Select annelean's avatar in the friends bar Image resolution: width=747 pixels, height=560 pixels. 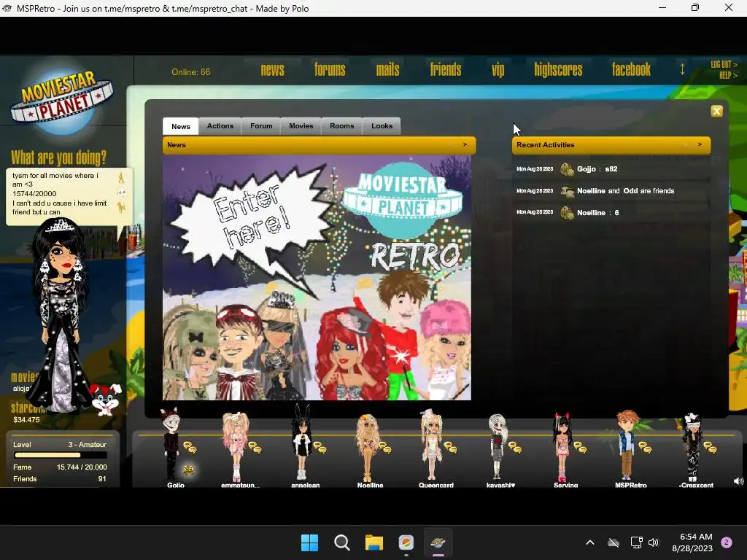[x=301, y=442]
